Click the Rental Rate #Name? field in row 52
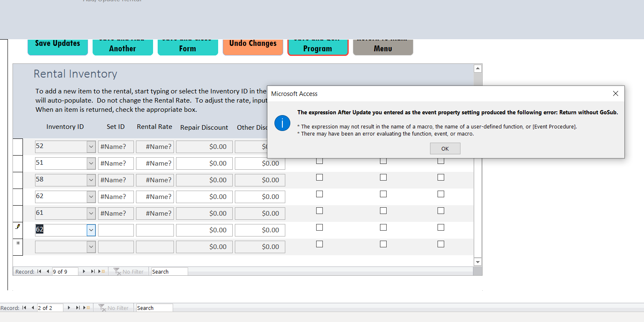644x322 pixels. (x=155, y=147)
